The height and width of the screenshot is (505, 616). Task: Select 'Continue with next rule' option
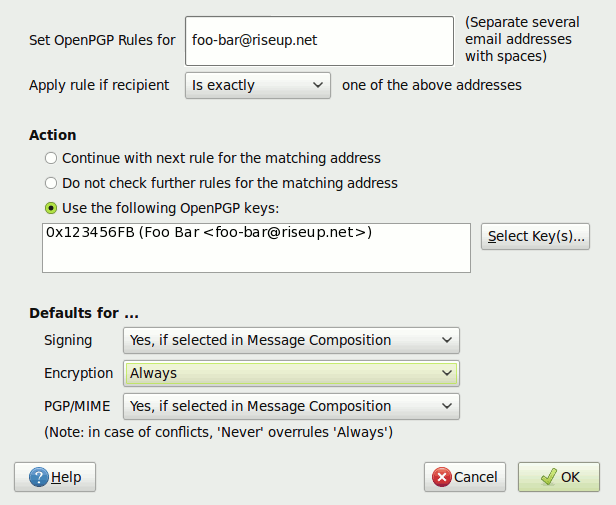[51, 158]
